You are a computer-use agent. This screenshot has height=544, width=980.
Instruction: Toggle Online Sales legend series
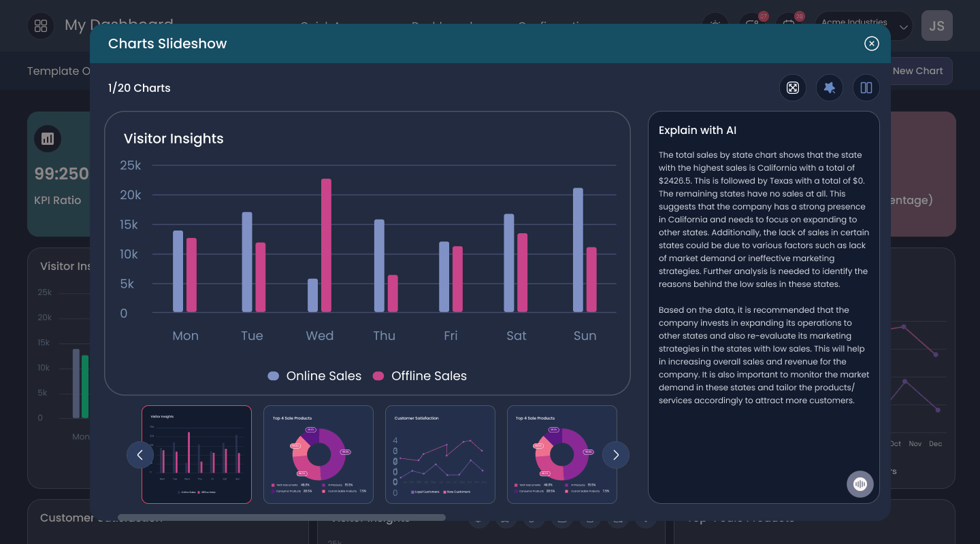[x=314, y=376]
